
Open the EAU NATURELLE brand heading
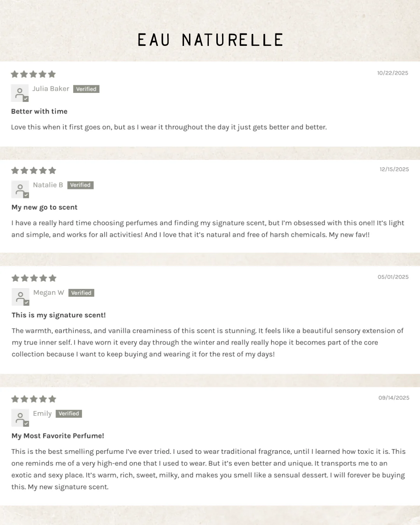[210, 40]
